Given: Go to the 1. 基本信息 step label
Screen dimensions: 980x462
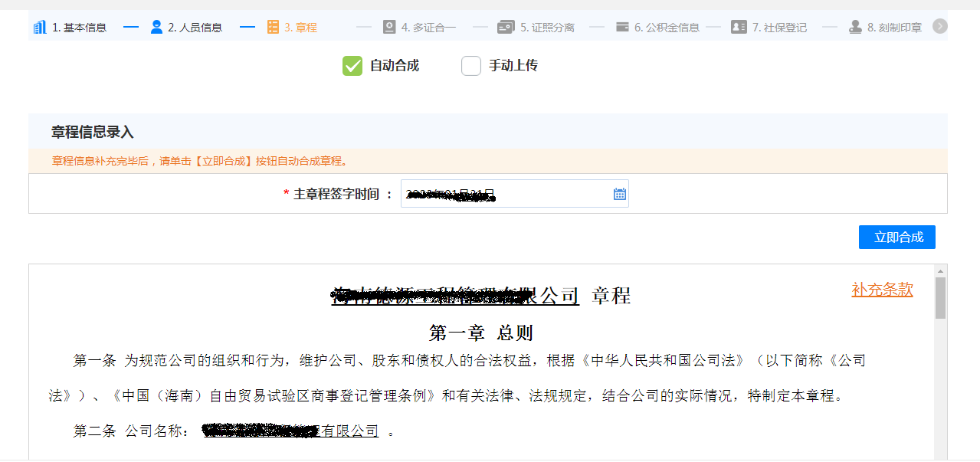Looking at the screenshot, I should click(79, 28).
